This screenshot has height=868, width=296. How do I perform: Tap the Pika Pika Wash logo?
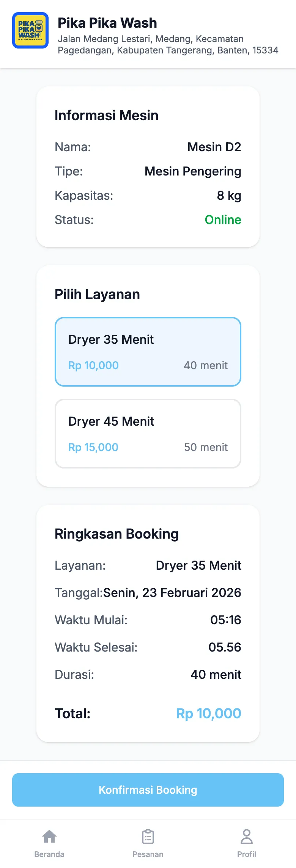point(30,30)
